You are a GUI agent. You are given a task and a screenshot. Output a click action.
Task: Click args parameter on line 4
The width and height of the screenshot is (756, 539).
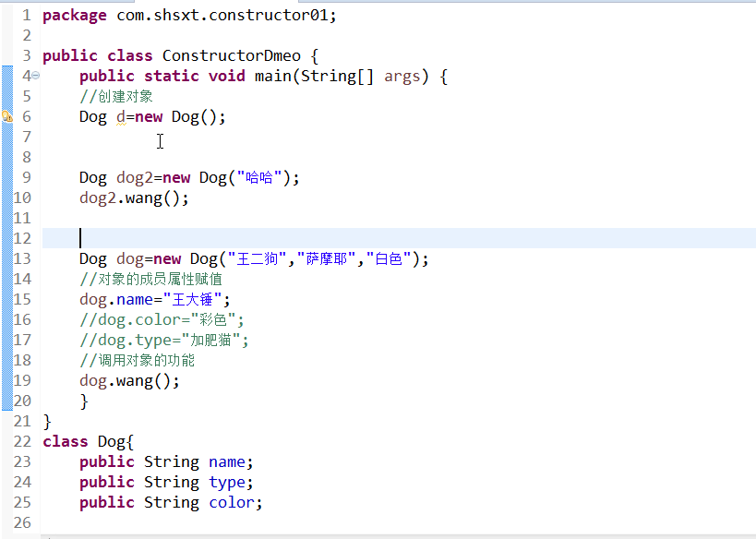pos(402,77)
